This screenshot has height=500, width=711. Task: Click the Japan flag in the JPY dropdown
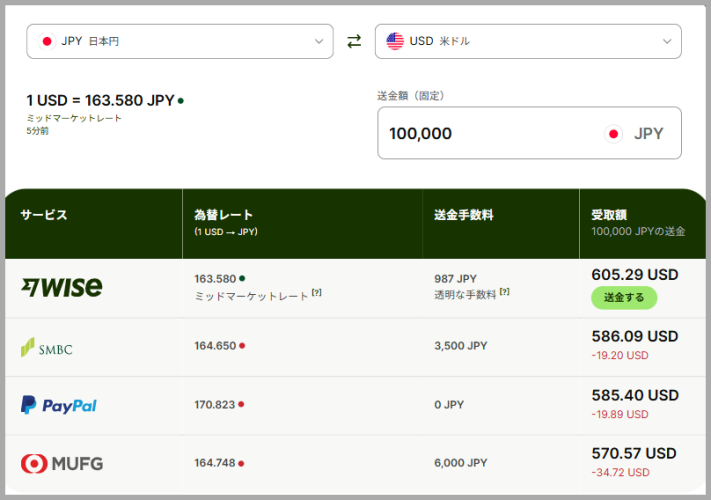pyautogui.click(x=47, y=41)
